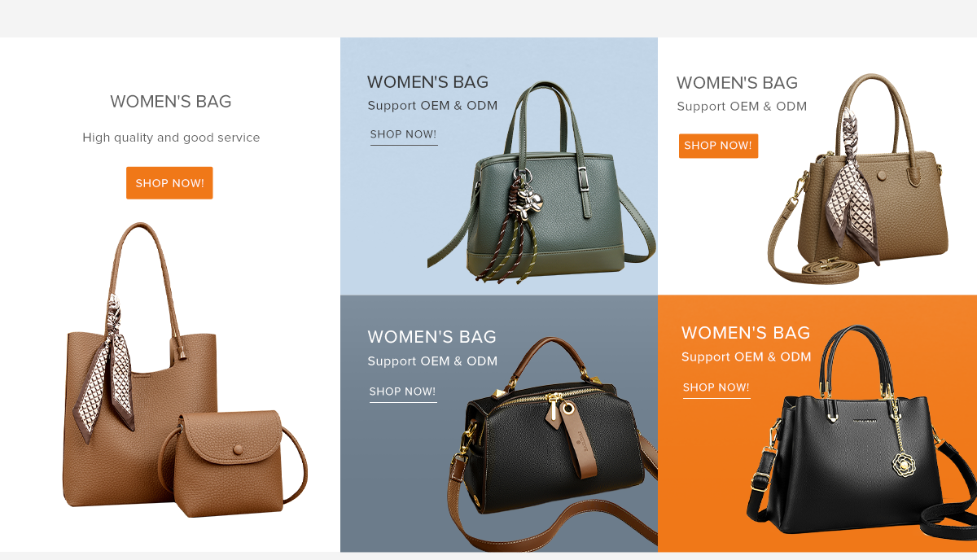Click 'Support OEM & ODM' text in gray banner
Image resolution: width=977 pixels, height=560 pixels.
click(x=432, y=361)
